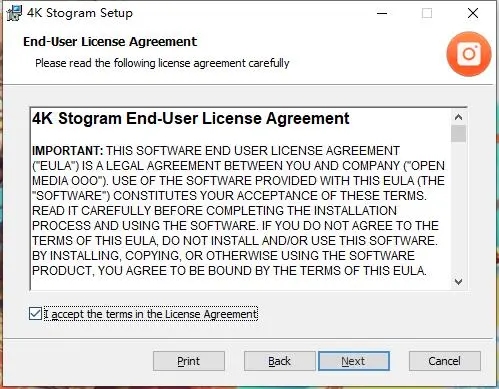The image size is (499, 389).
Task: Close the 4K Stogram Setup window
Action: pyautogui.click(x=473, y=13)
